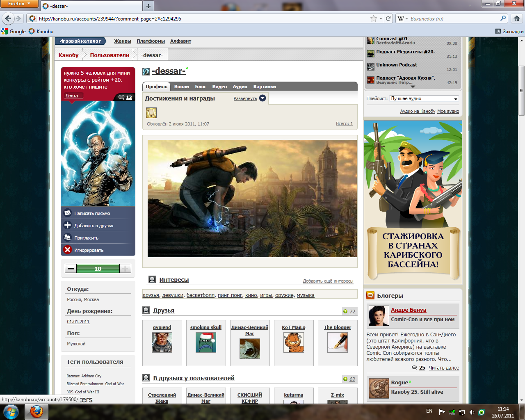Open a new tab with the plus button
Screen dimensions: 525x420
(x=148, y=6)
